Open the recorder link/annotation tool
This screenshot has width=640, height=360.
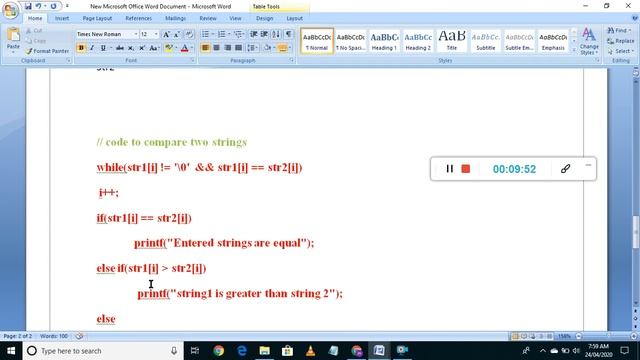tap(565, 169)
